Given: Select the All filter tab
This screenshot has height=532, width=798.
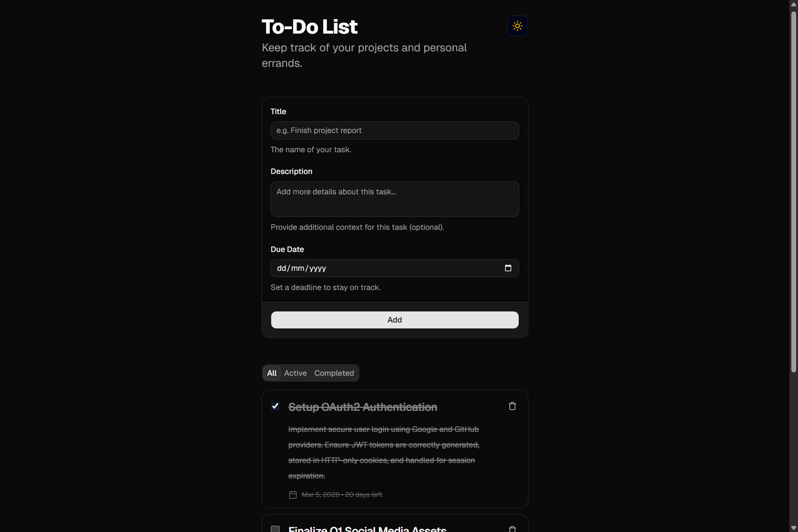Looking at the screenshot, I should coord(271,373).
